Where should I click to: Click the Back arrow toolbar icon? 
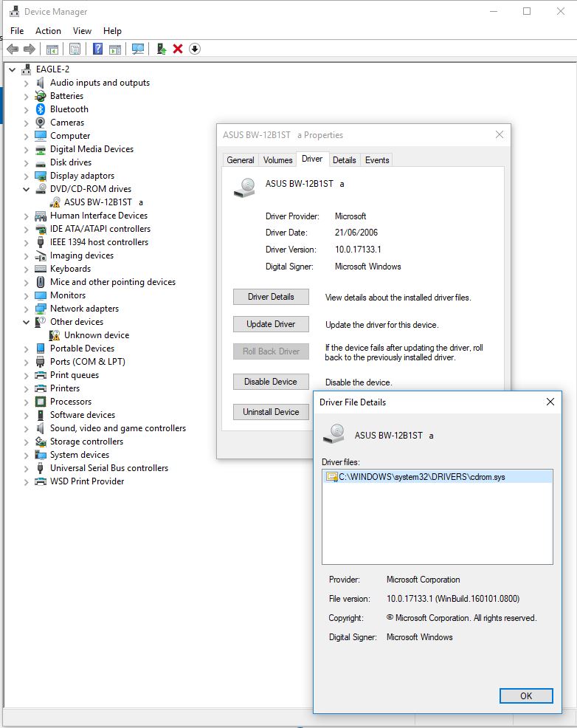point(13,49)
